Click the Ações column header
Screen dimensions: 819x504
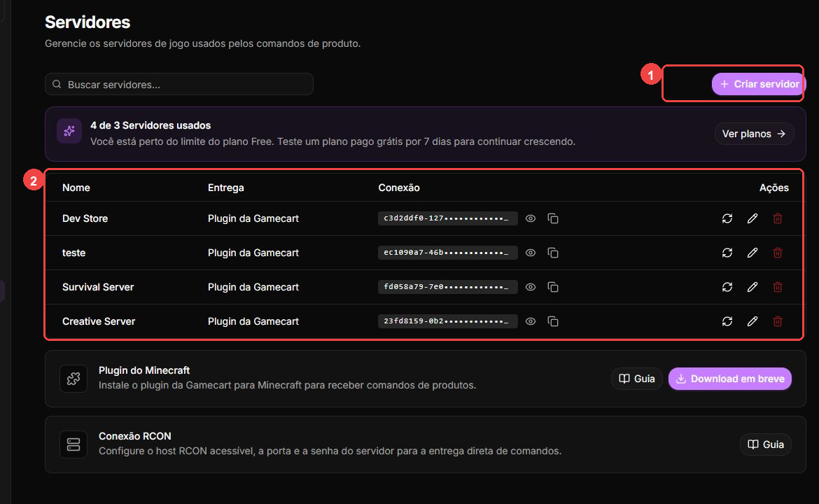[774, 188]
